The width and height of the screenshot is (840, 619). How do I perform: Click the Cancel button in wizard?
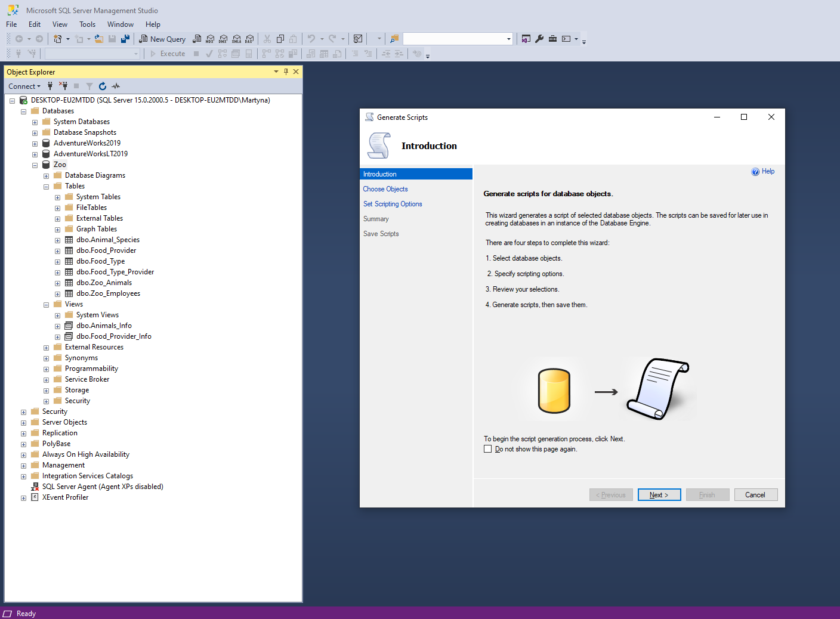[755, 495]
